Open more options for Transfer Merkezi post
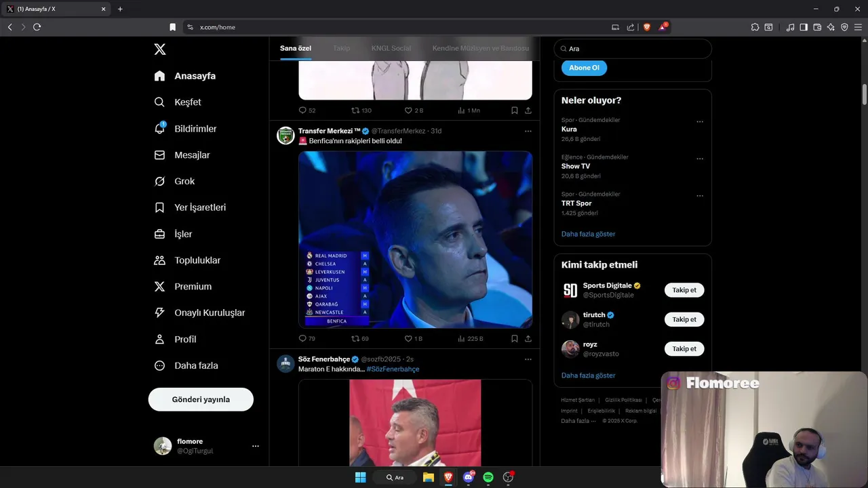The width and height of the screenshot is (868, 488). [528, 131]
